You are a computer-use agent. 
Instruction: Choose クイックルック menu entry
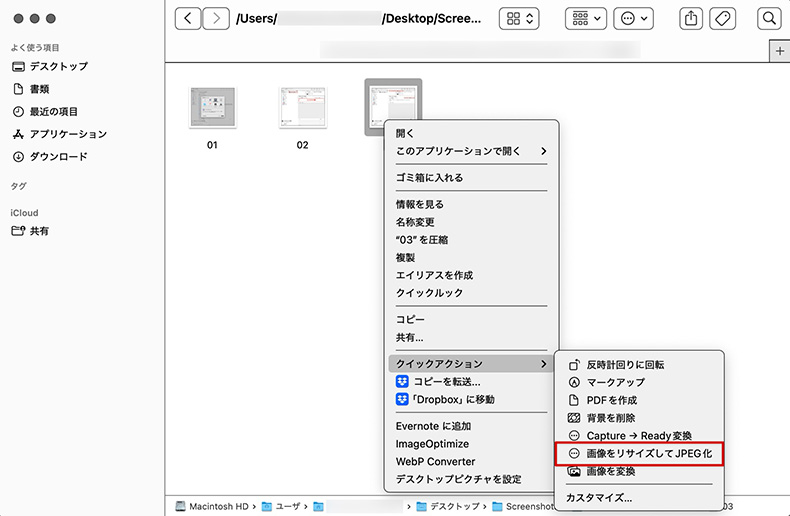[x=472, y=293]
